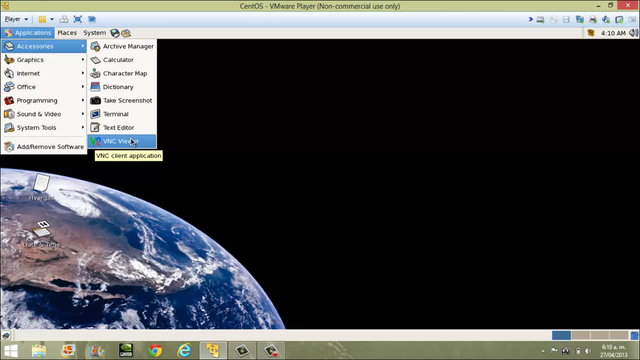Image resolution: width=640 pixels, height=360 pixels.
Task: Expand the Internet submenu
Action: (44, 73)
